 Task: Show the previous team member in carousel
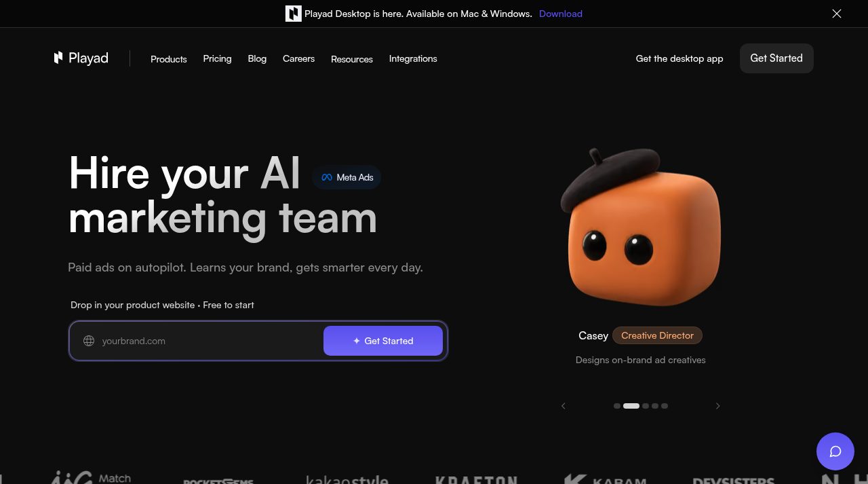(x=563, y=406)
